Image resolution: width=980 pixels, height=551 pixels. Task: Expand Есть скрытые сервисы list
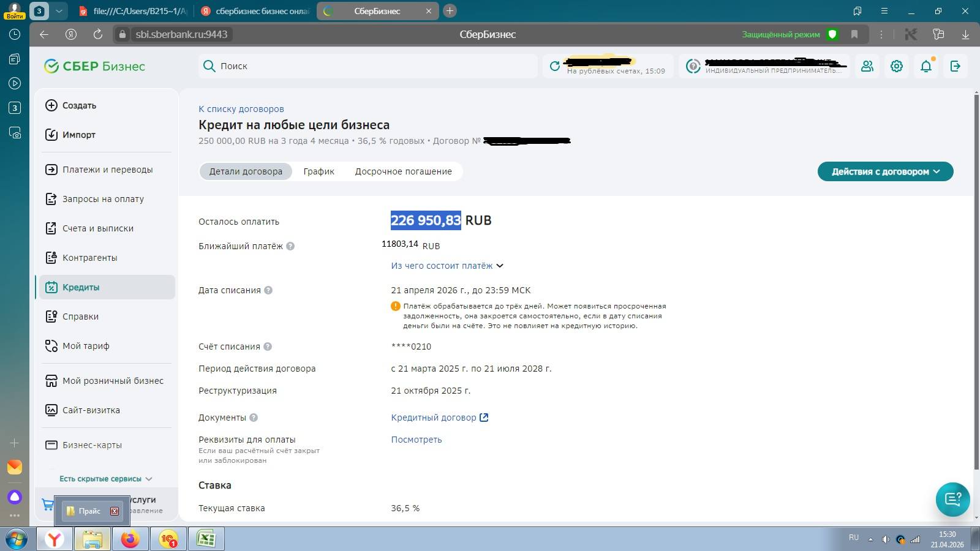click(x=105, y=479)
